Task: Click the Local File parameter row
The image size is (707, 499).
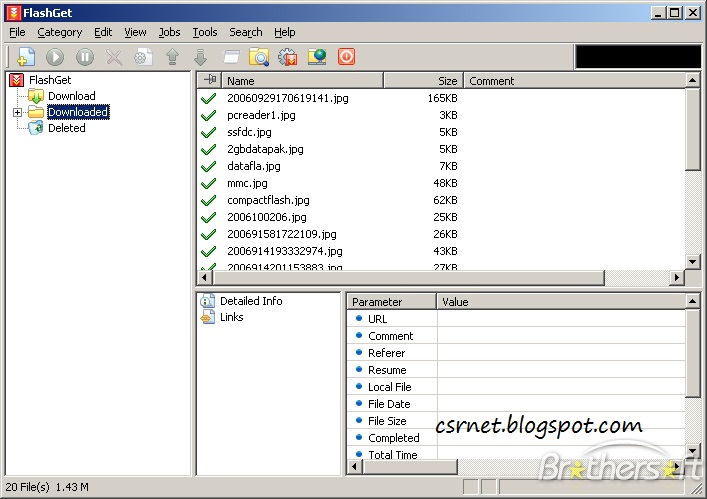Action: click(516, 387)
